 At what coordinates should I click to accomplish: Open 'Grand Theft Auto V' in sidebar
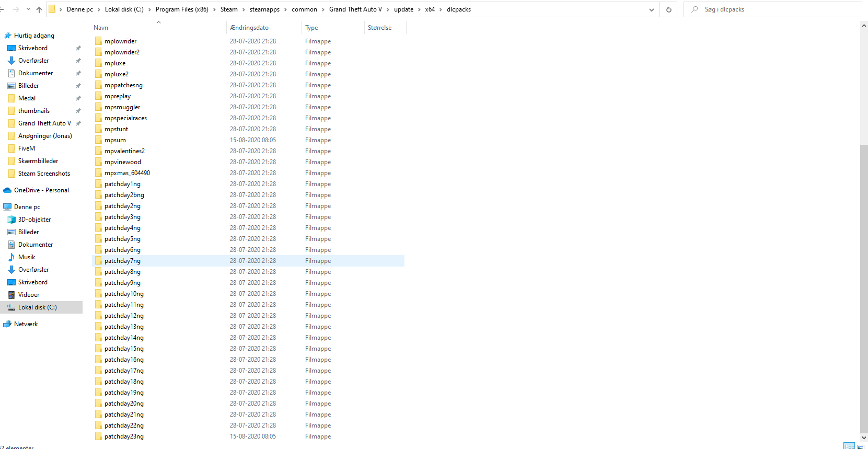44,123
